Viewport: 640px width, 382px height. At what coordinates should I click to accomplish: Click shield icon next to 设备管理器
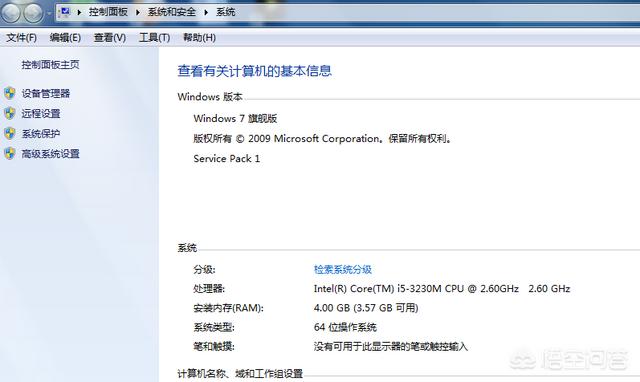tap(10, 93)
